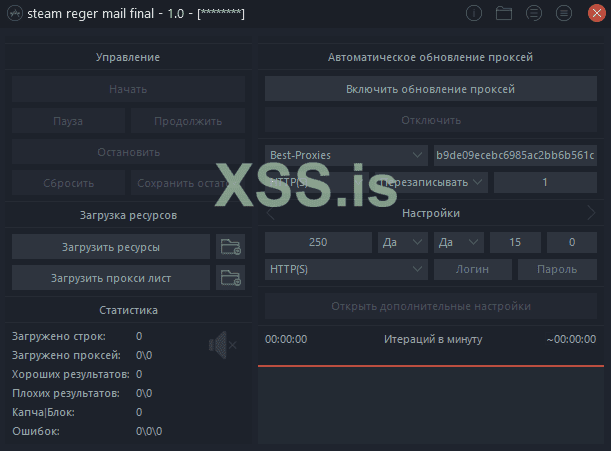This screenshot has height=451, width=611.
Task: Click Загрузить ресурсы button
Action: click(x=111, y=246)
